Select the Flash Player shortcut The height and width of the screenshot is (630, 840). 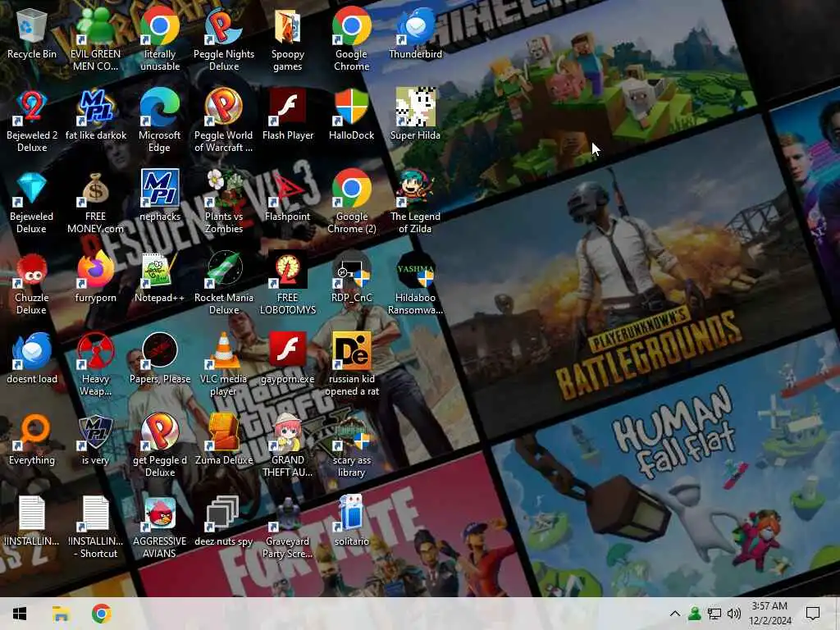click(x=288, y=108)
